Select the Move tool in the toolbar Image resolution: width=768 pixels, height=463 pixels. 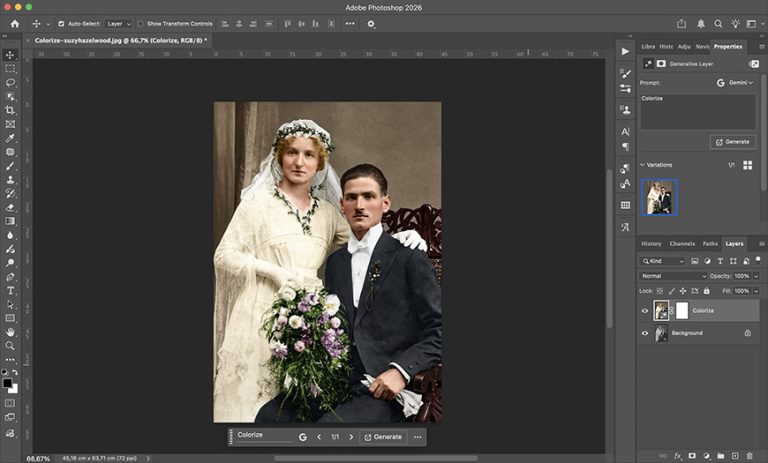[10, 54]
